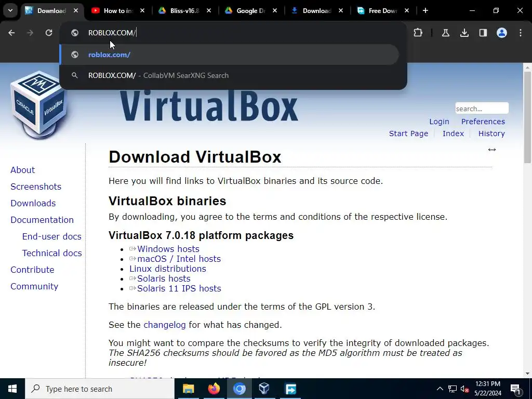Open Screenshots in the sidebar

(x=36, y=187)
